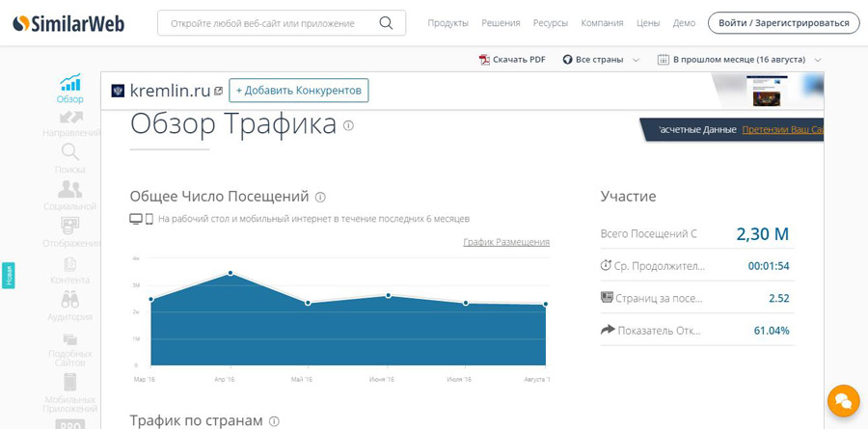The height and width of the screenshot is (429, 868).
Task: Click the Претензии Ваш Сайт link
Action: [782, 129]
